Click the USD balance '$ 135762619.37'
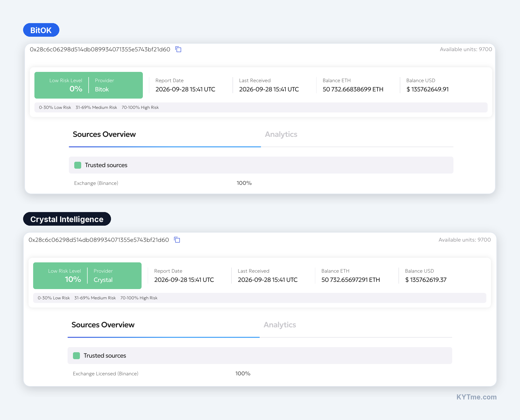The height and width of the screenshot is (420, 520). (426, 280)
